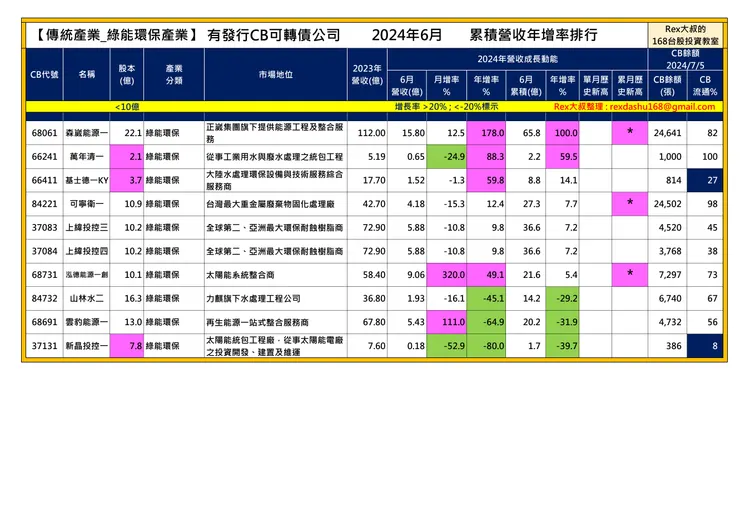Click the star marker in 可寧衛一 row
Screen dimensions: 740x523
pyautogui.click(x=630, y=204)
